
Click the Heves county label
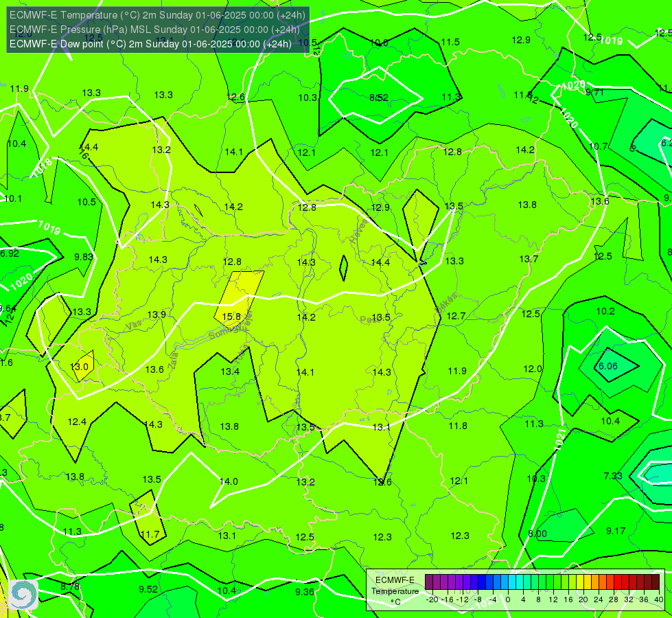click(x=358, y=231)
